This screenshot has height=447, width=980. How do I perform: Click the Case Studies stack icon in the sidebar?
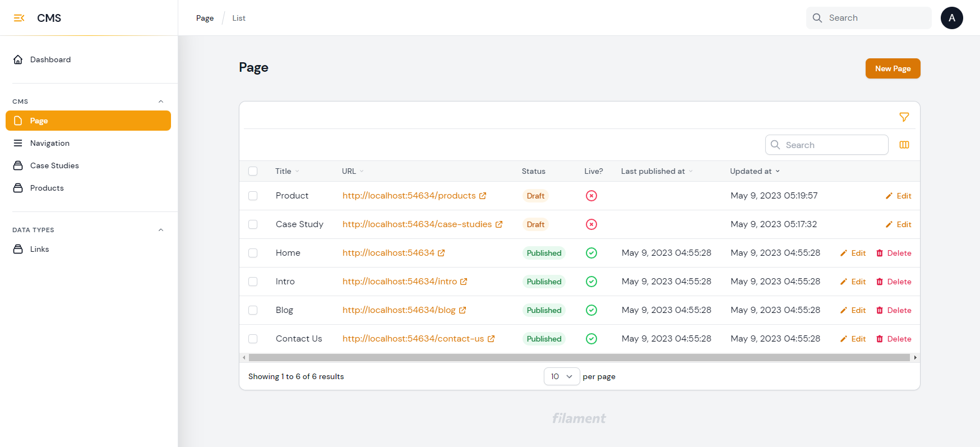18,165
